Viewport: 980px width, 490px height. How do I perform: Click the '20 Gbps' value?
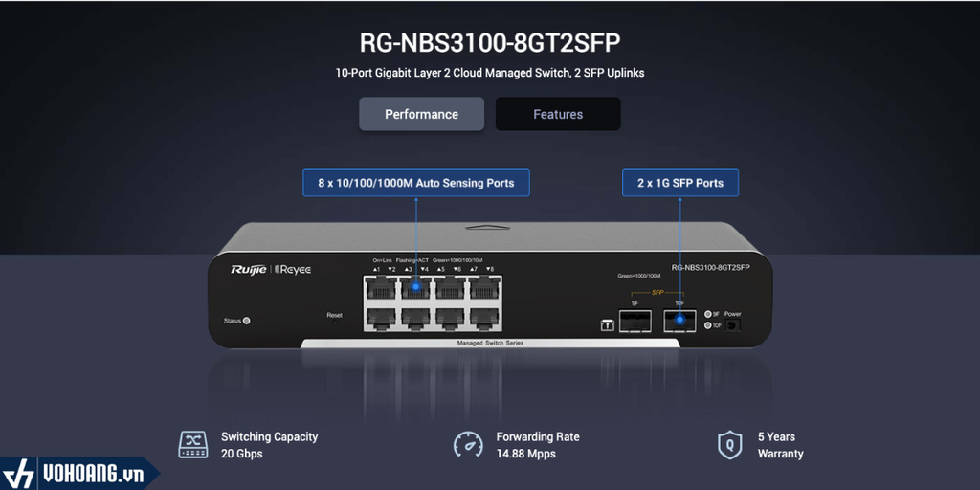point(242,454)
